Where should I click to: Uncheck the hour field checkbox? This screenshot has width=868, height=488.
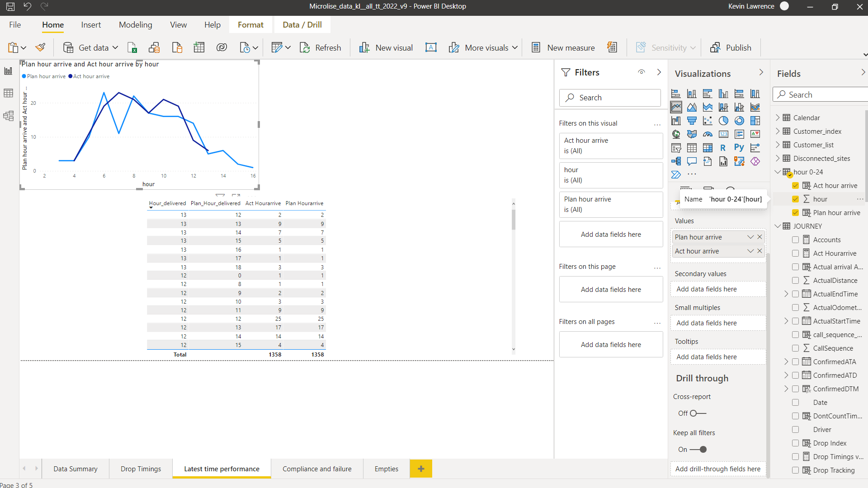[795, 199]
